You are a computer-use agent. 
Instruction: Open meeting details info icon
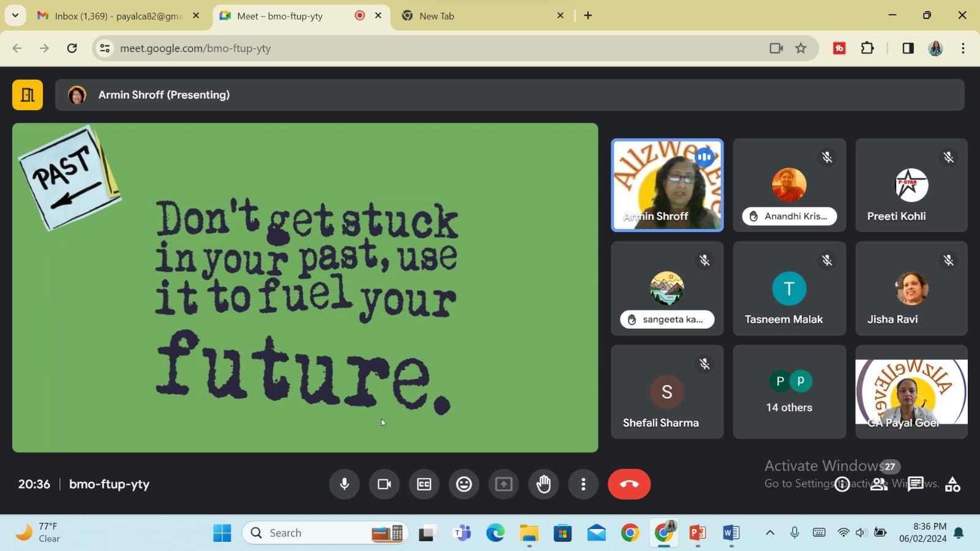(x=842, y=484)
